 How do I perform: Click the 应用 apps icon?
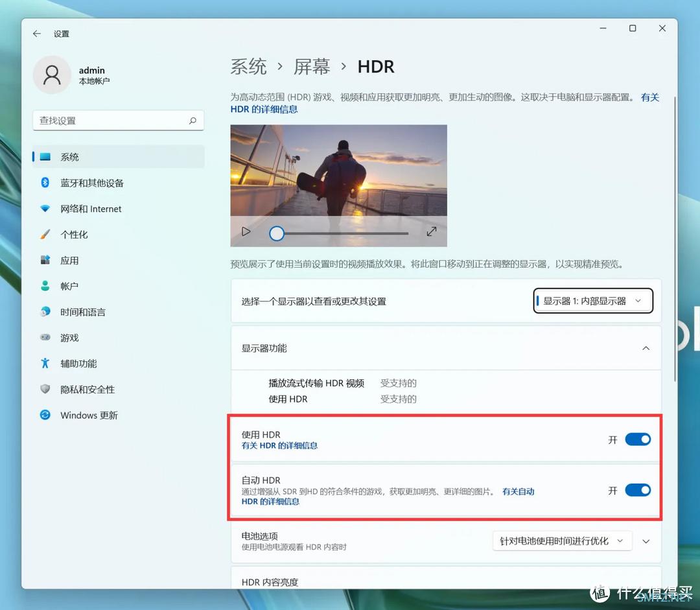tap(45, 260)
